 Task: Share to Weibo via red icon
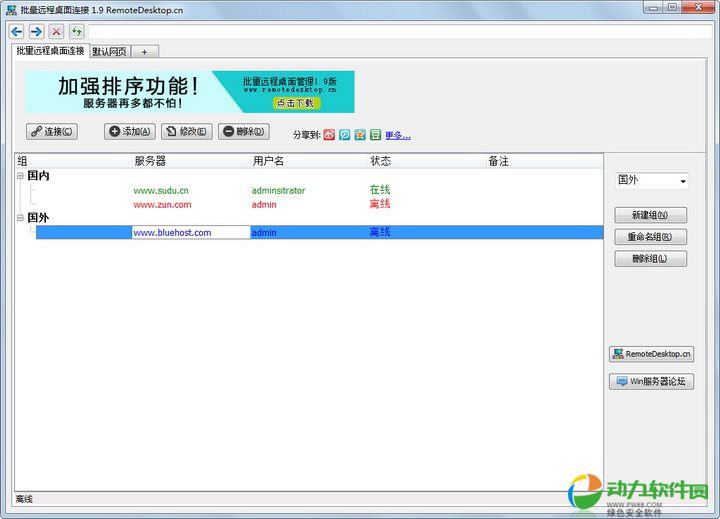(x=329, y=135)
